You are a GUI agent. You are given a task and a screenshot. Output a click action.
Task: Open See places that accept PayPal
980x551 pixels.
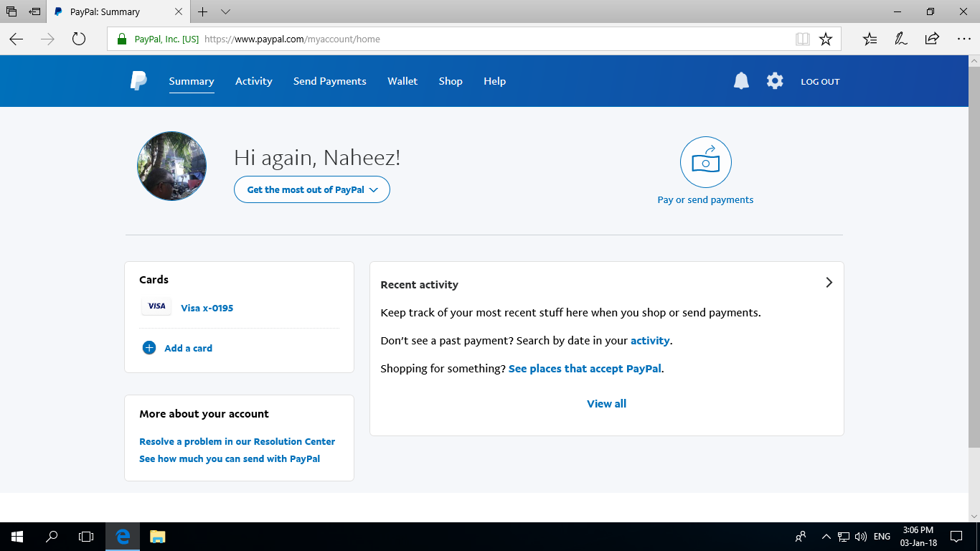tap(585, 369)
